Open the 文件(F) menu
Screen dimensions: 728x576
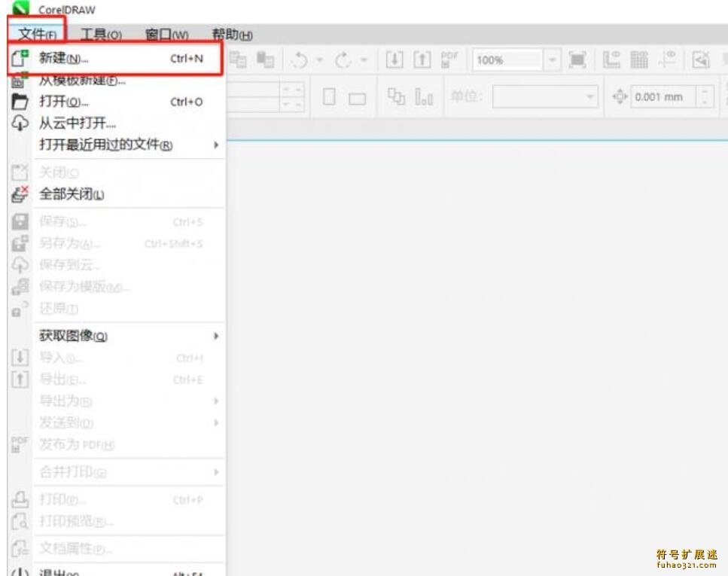(x=37, y=35)
